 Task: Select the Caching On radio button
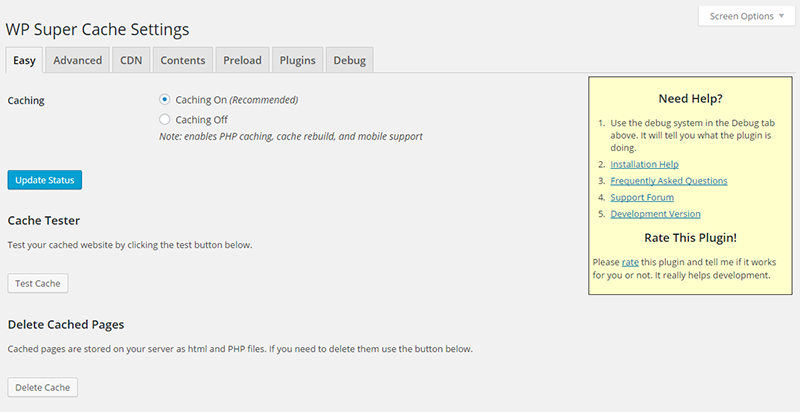pyautogui.click(x=165, y=100)
